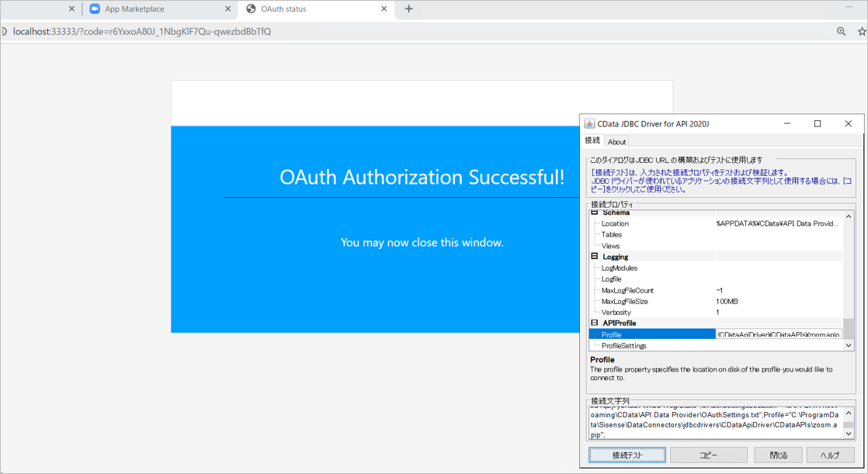Click the 'OAuth Authorization Successful!' heading

(x=422, y=177)
